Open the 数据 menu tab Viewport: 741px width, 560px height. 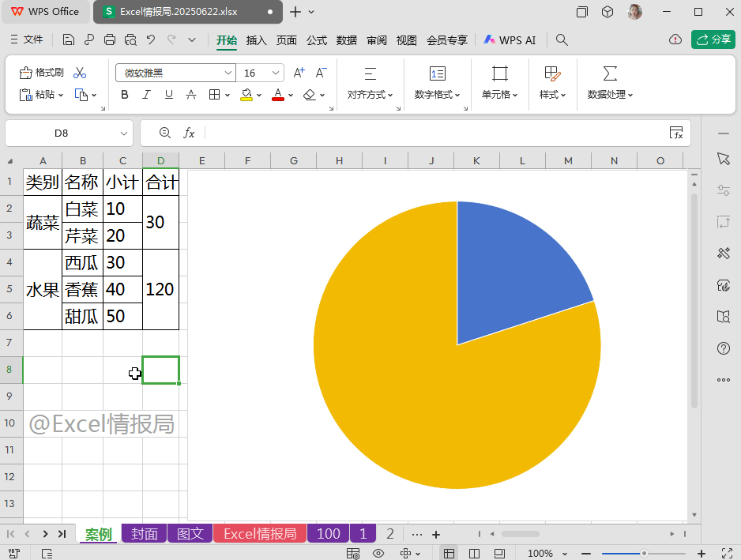346,39
